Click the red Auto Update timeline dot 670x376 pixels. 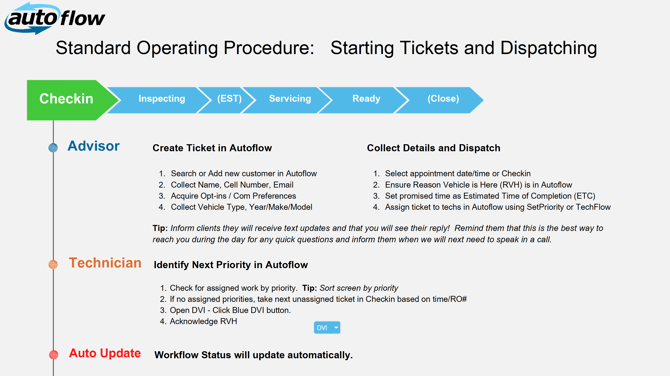[x=53, y=354]
